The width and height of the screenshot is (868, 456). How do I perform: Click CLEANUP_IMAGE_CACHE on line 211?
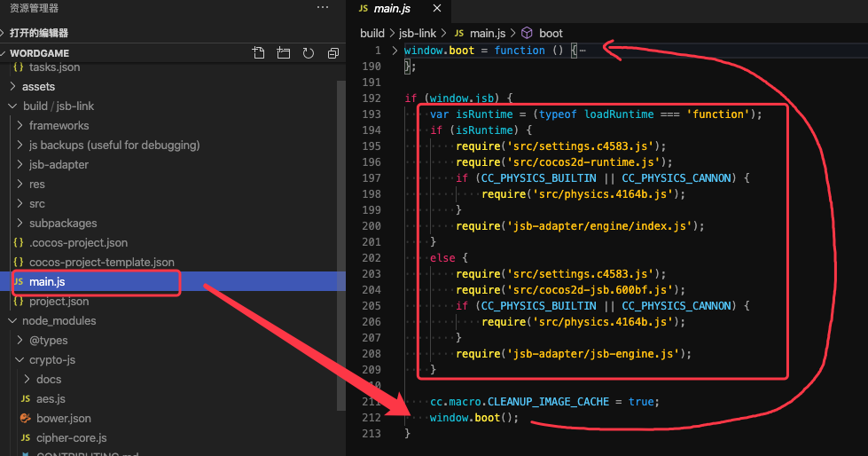coord(548,402)
